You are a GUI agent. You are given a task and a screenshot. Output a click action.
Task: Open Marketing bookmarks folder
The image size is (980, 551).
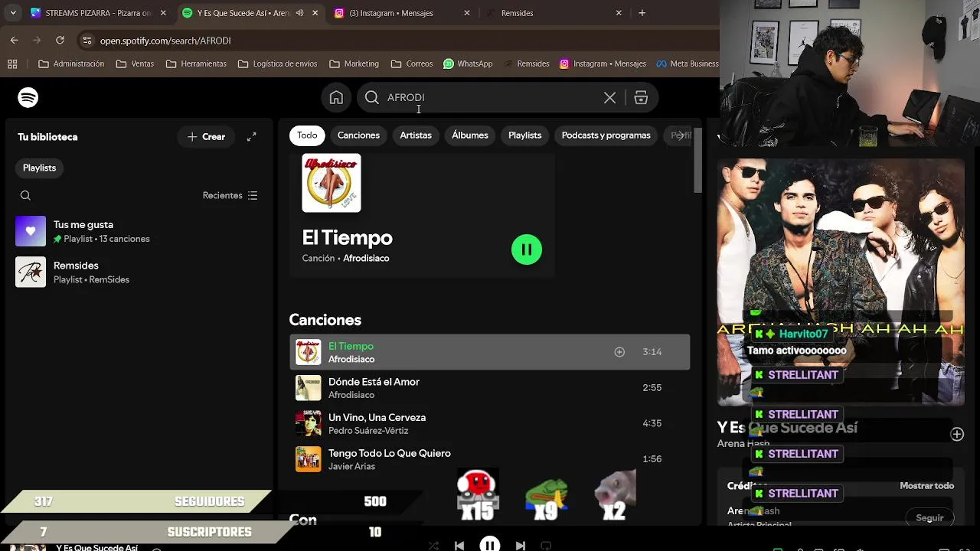pyautogui.click(x=354, y=64)
